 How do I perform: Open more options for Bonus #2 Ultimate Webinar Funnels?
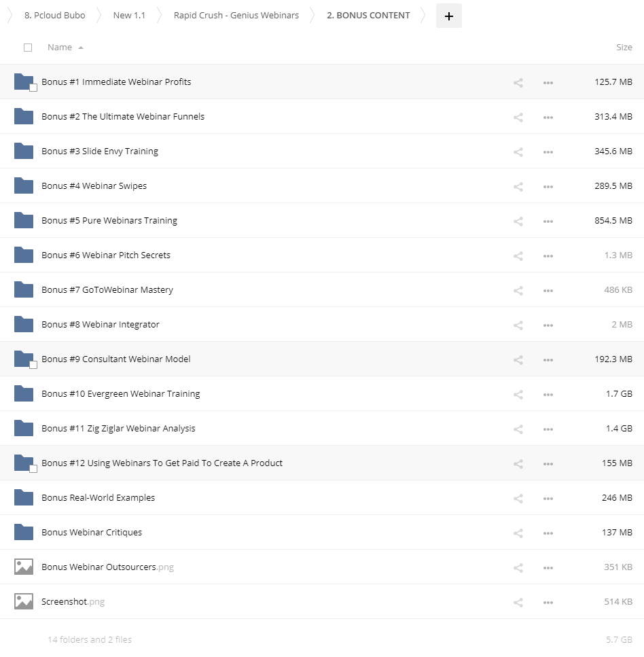point(548,118)
